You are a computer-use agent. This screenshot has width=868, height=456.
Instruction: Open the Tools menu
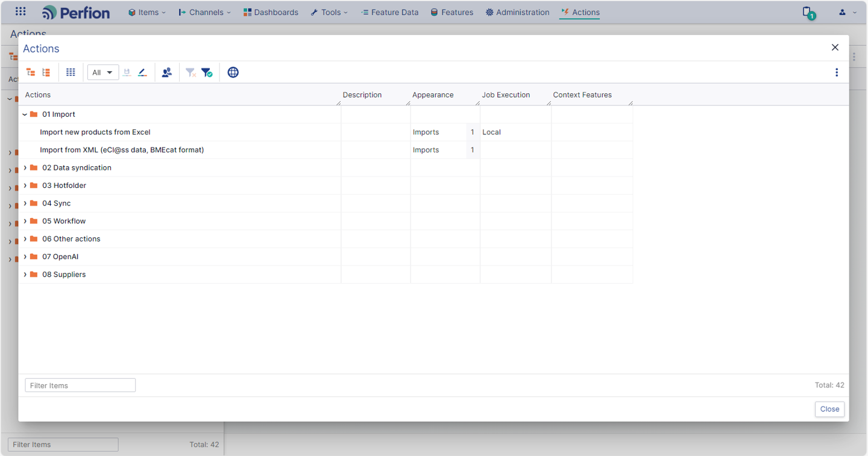329,12
